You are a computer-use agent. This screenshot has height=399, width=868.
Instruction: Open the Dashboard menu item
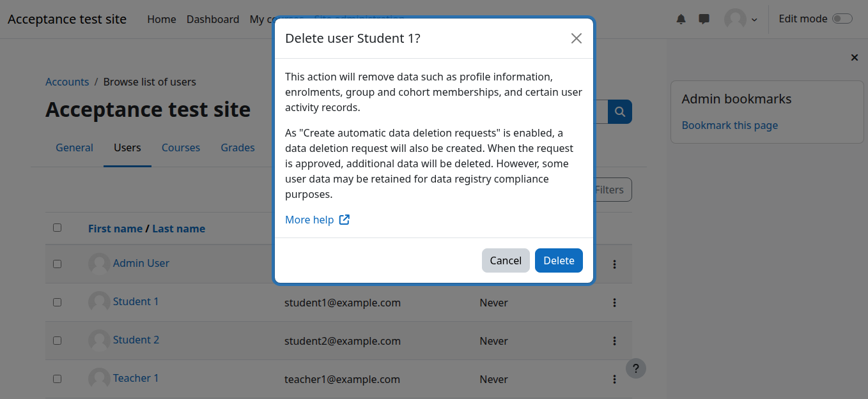(x=212, y=19)
